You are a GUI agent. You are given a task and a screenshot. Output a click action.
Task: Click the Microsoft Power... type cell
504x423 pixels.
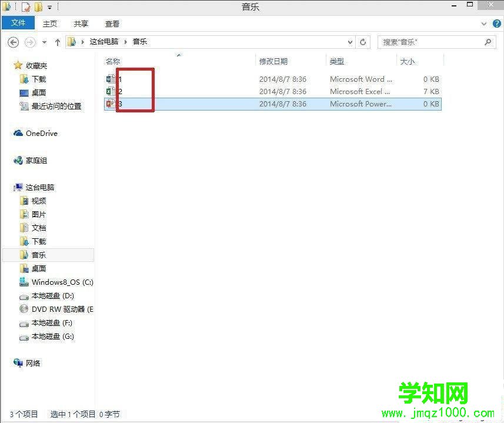[x=361, y=104]
